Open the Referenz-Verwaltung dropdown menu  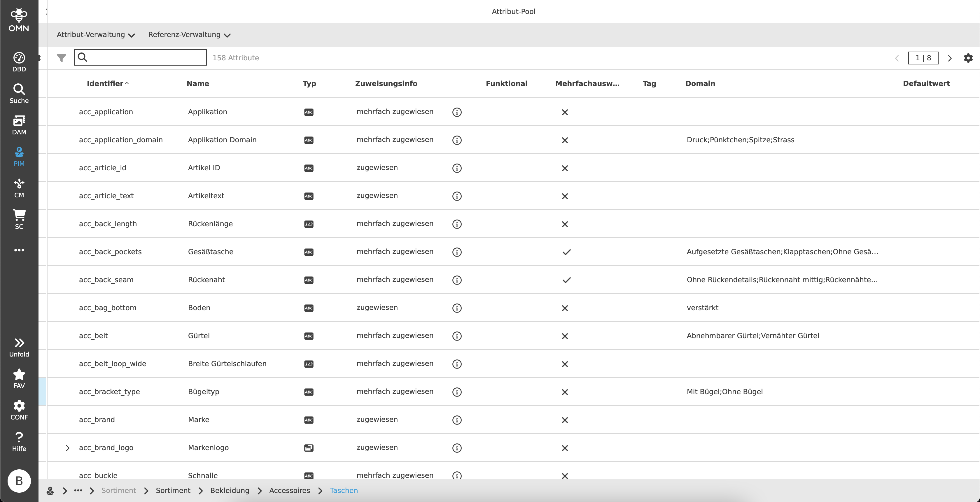tap(189, 35)
